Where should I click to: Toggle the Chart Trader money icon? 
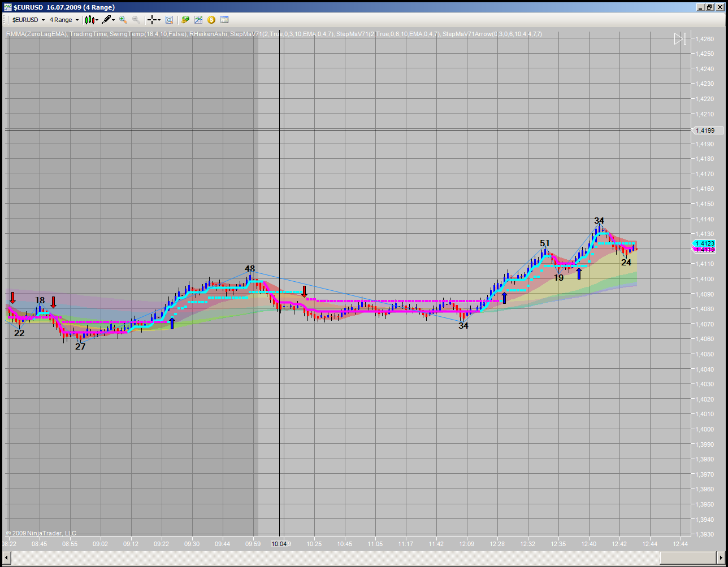(185, 20)
